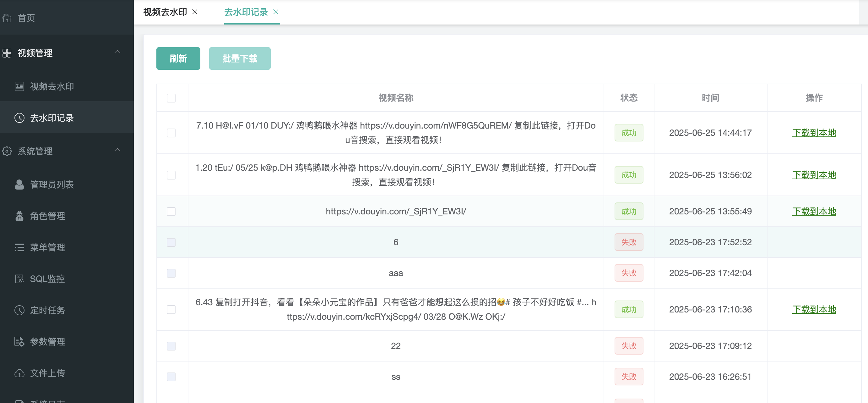Click the home icon beside 首页
Viewport: 868px width, 403px height.
point(7,18)
